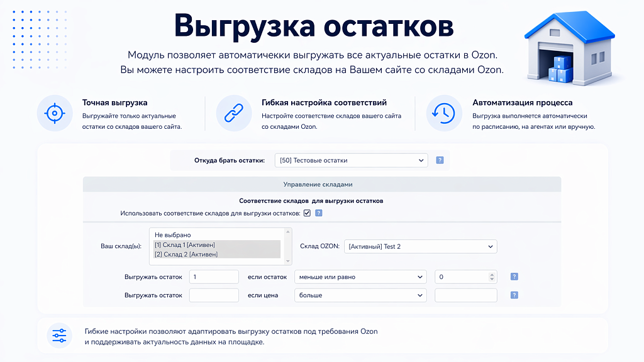Click the empty price value field
Image resolution: width=644 pixels, height=362 pixels.
(x=466, y=295)
